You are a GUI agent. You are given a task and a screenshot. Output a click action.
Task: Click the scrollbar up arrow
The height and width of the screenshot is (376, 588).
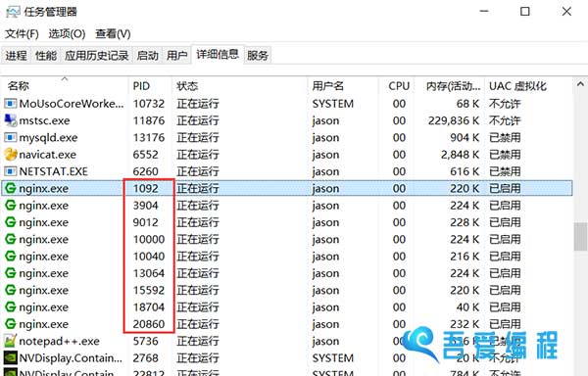click(580, 84)
